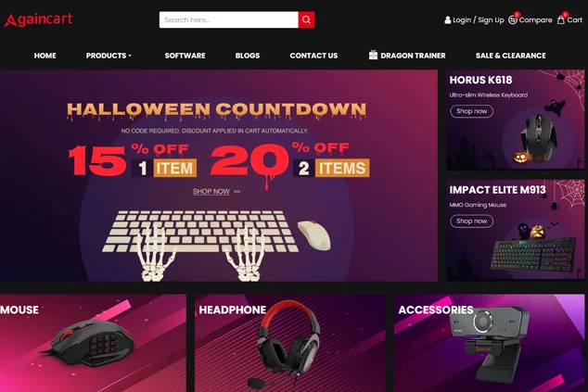This screenshot has width=588, height=392.
Task: Click Shop now under Impact Elite M913
Action: coord(471,221)
